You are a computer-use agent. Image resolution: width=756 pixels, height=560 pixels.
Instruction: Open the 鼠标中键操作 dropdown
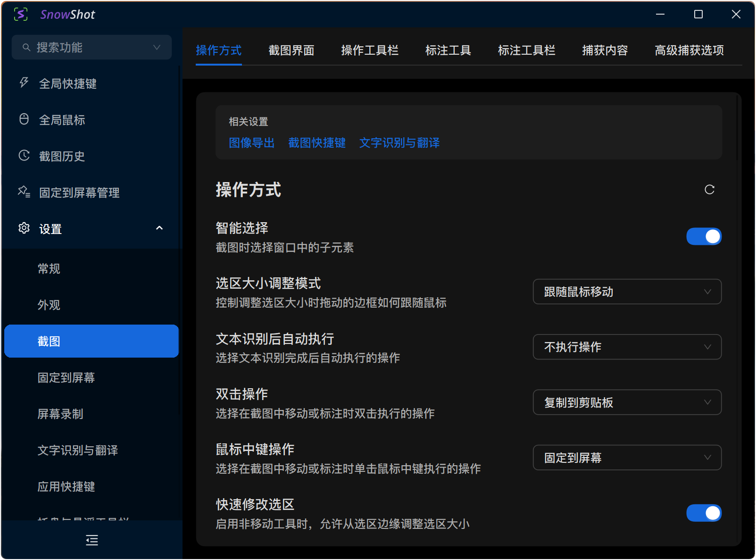pos(627,457)
